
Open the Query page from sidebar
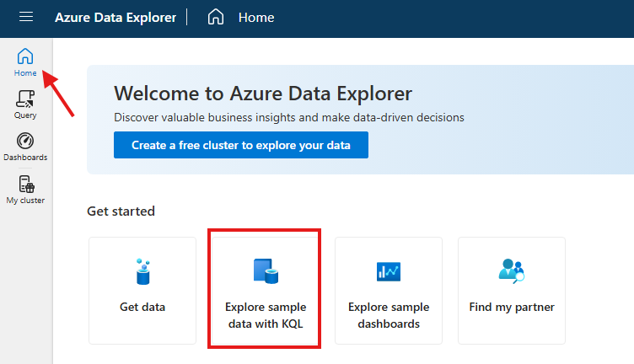(25, 104)
